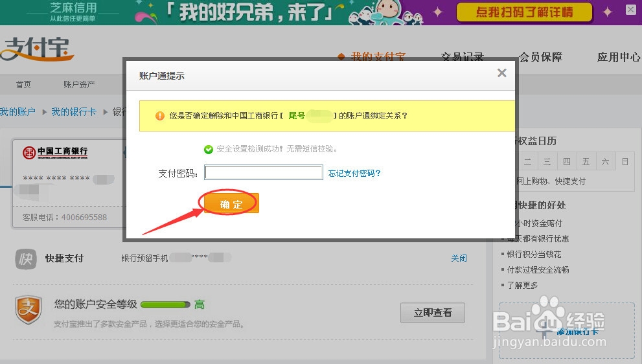This screenshot has height=364, width=642.
Task: Select 日 in the calendar header
Action: (x=625, y=162)
